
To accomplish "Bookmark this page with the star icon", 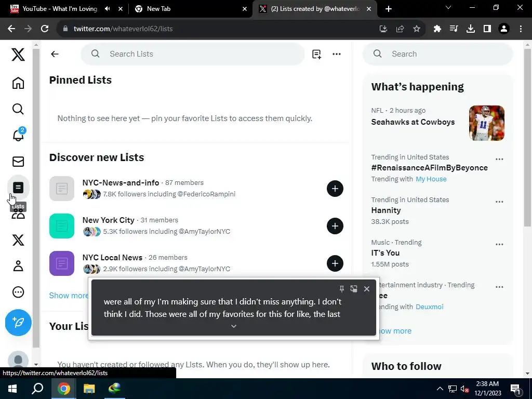I will [417, 29].
